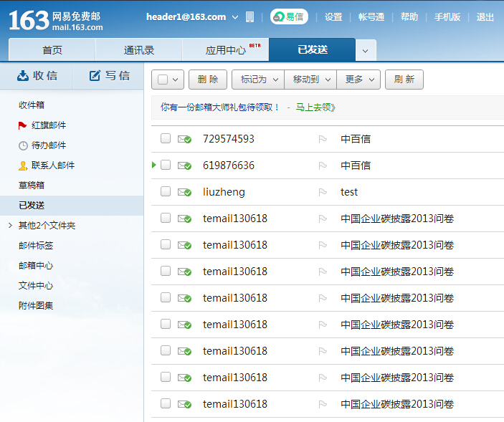
Task: Open the 标记为 dropdown
Action: pos(258,80)
